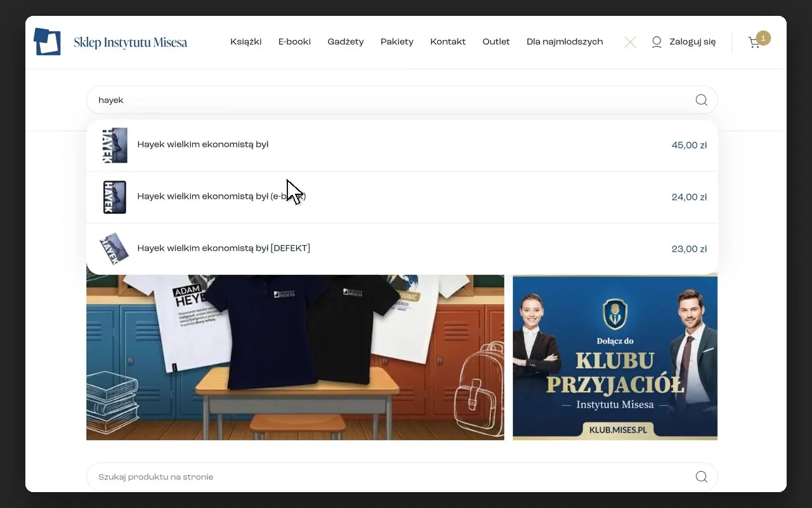Close the search with the X icon
Viewport: 812px width, 508px height.
click(x=630, y=43)
